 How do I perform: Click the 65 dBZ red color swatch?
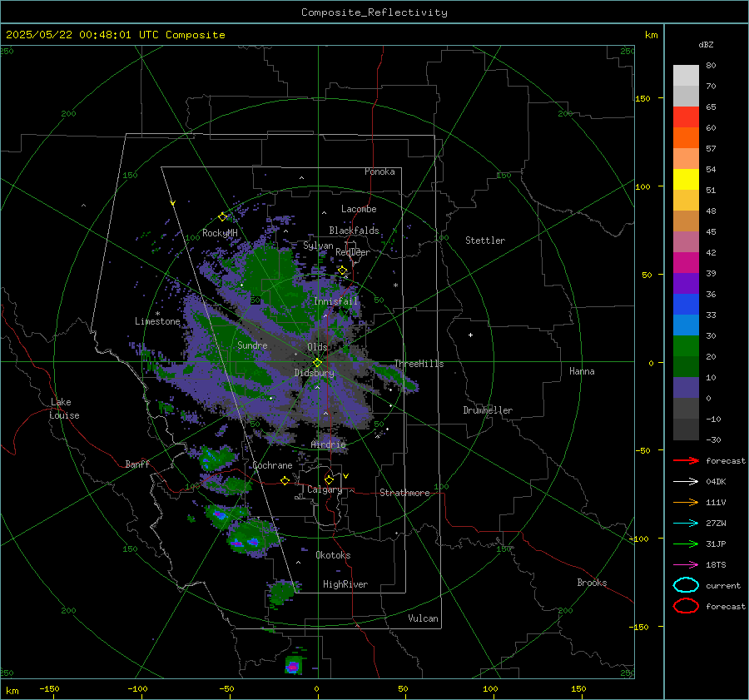[686, 117]
